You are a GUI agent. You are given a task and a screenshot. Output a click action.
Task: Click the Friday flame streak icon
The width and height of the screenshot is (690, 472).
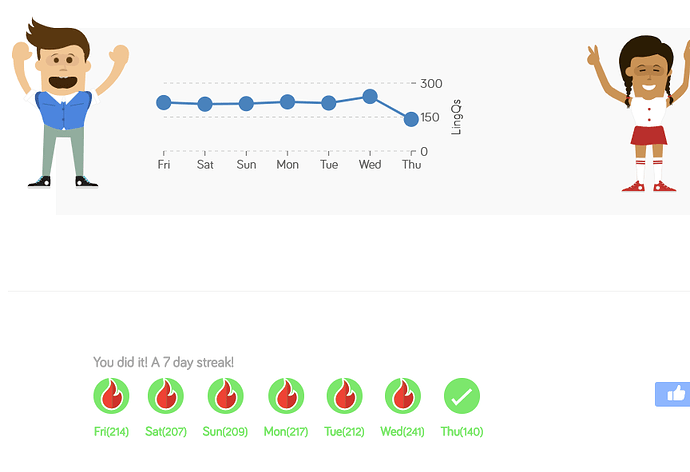click(111, 396)
